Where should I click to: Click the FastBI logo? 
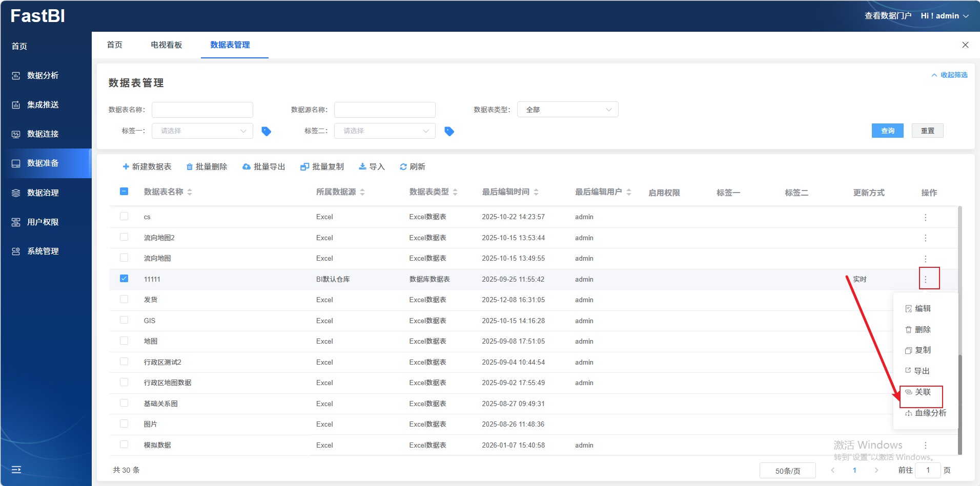tap(38, 16)
